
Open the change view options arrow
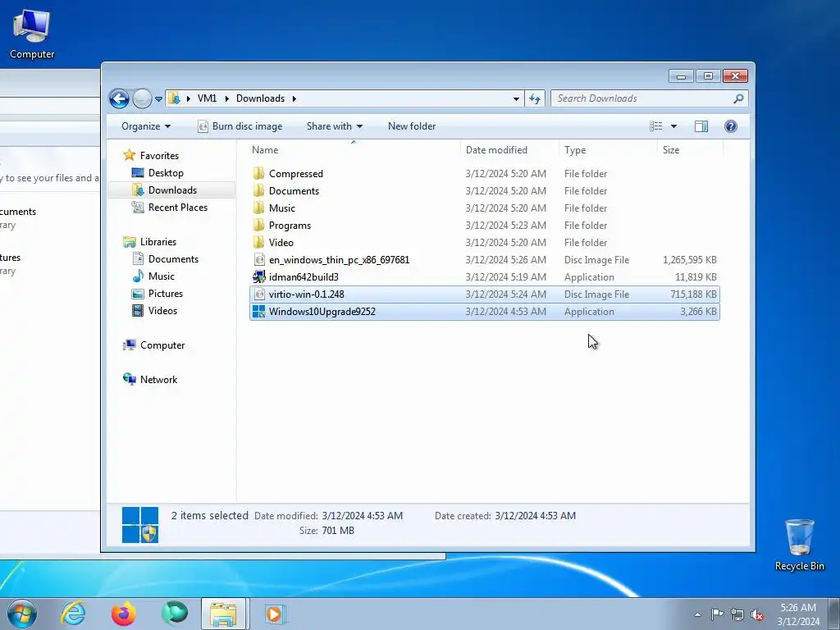click(673, 126)
